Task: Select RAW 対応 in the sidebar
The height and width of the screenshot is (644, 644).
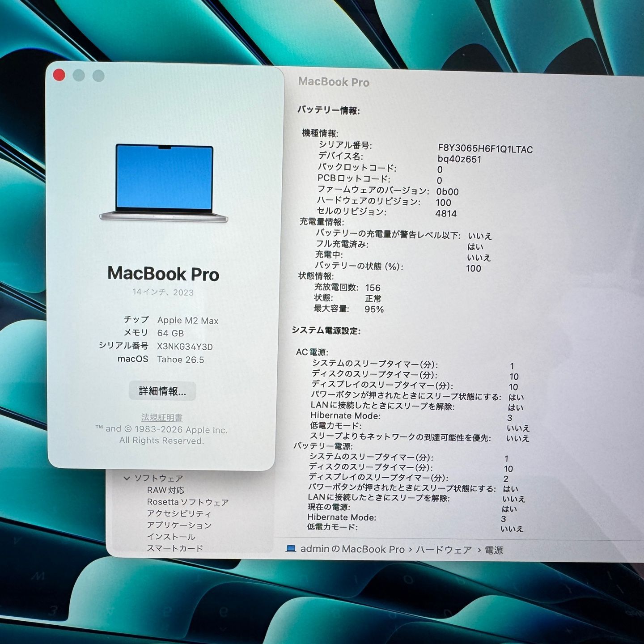Action: (165, 490)
